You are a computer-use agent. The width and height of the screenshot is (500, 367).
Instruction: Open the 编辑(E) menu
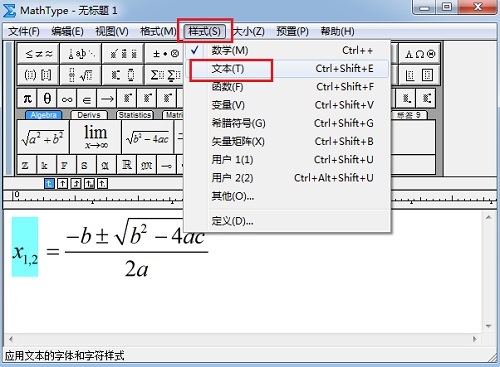click(67, 32)
